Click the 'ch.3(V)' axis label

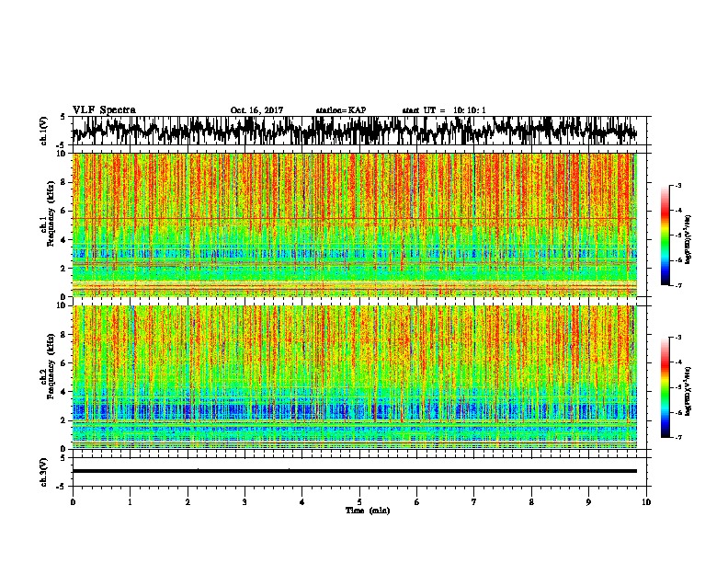tap(44, 472)
